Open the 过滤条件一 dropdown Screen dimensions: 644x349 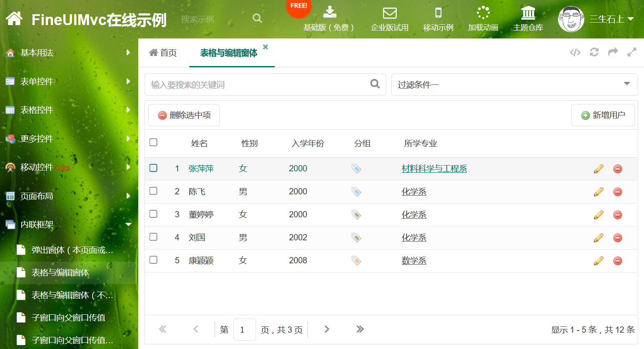click(x=514, y=85)
